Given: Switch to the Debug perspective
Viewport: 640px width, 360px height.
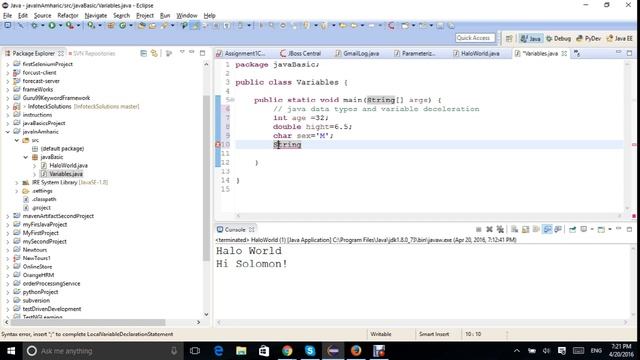Looking at the screenshot, I should [558, 38].
